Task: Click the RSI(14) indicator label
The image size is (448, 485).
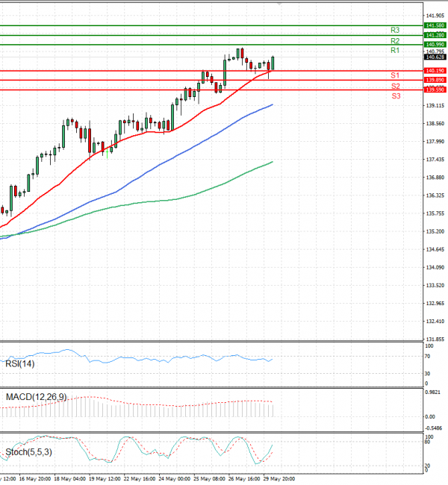Action: tap(20, 363)
